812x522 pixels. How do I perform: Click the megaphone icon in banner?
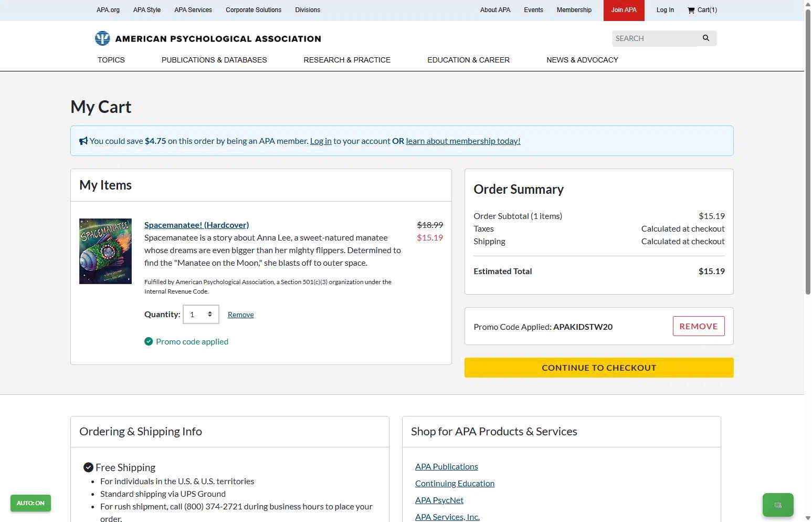(x=83, y=141)
